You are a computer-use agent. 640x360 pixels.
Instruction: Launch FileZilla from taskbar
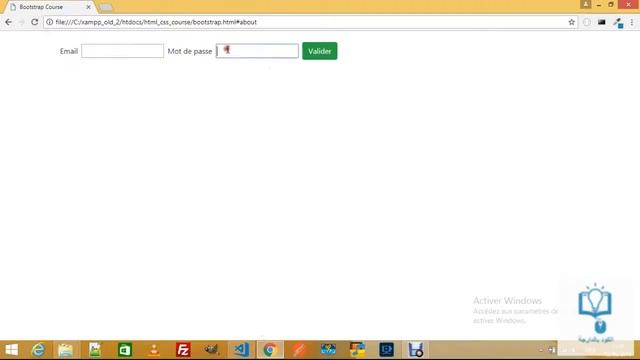coord(183,350)
